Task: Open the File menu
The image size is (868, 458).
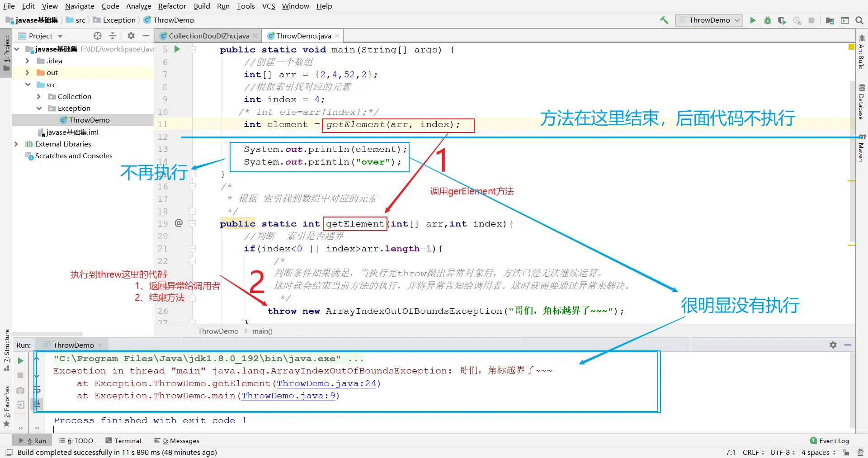Action: (9, 6)
